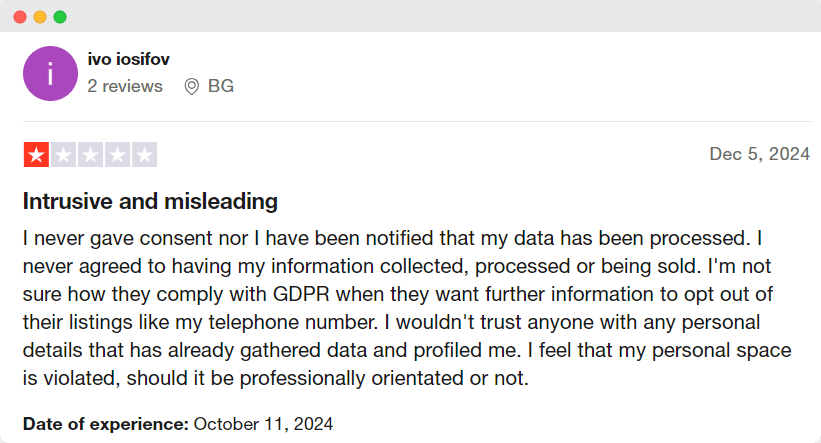The height and width of the screenshot is (443, 821).
Task: Click the October 11, 2024 experience date
Action: [x=263, y=423]
